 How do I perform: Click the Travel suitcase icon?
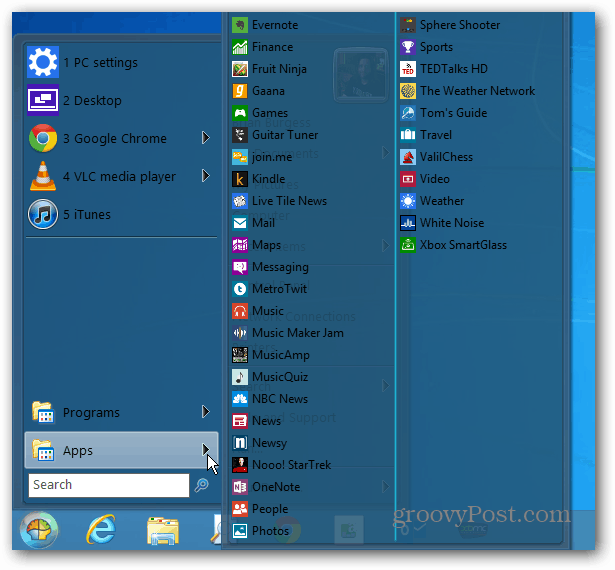pos(408,135)
